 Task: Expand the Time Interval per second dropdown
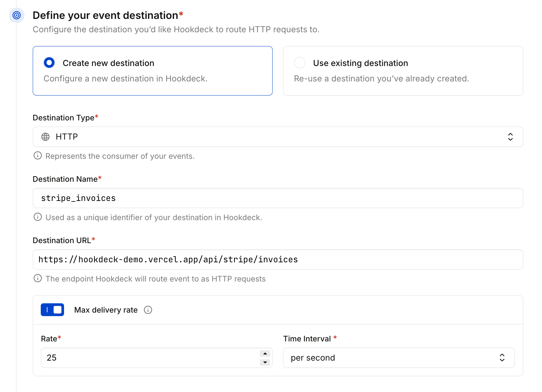pyautogui.click(x=398, y=358)
